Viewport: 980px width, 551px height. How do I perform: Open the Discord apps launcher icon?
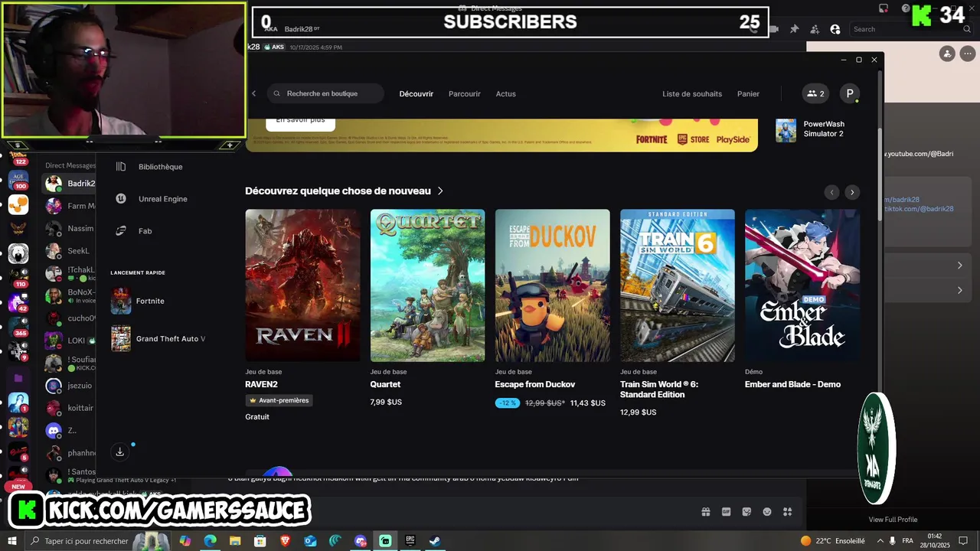point(788,512)
